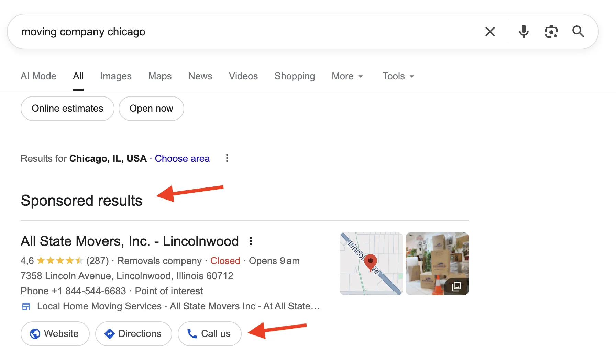
Task: Click the Choose area link
Action: pyautogui.click(x=182, y=158)
